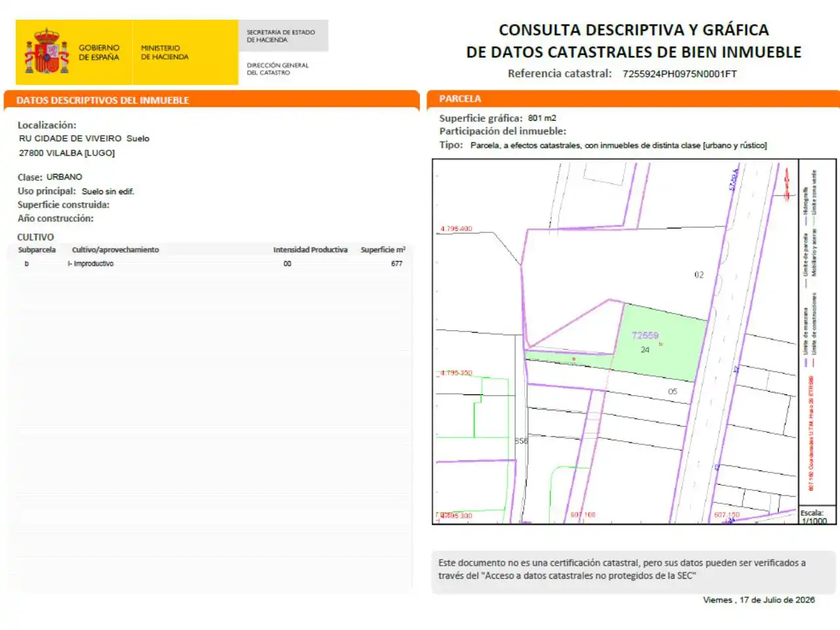Click the Spanish coat of arms emblem
The image size is (840, 630).
(x=47, y=51)
